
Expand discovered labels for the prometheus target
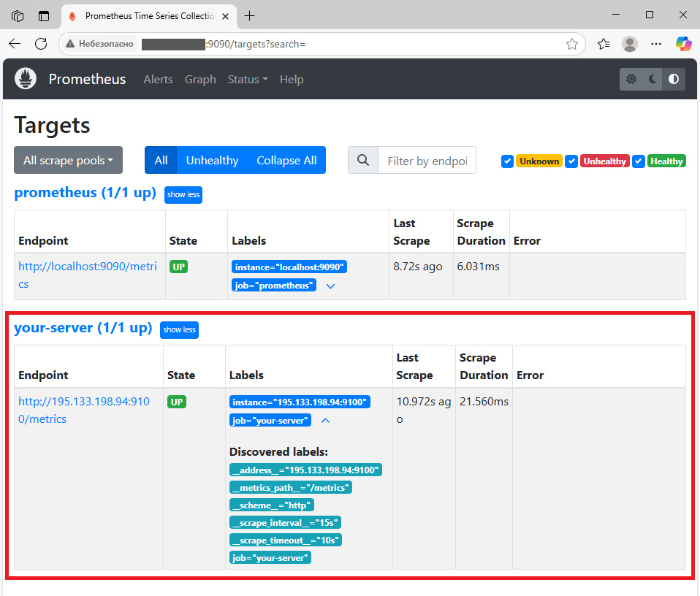coord(330,286)
